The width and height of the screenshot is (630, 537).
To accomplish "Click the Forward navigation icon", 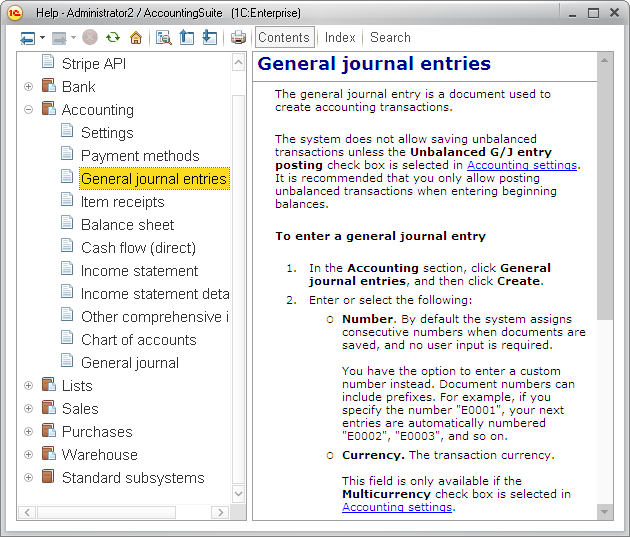I will 59,38.
